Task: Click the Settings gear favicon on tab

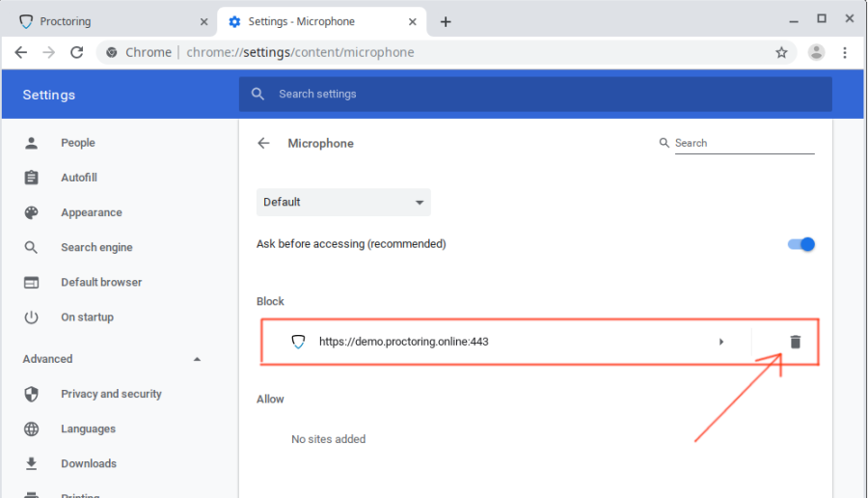Action: 234,21
